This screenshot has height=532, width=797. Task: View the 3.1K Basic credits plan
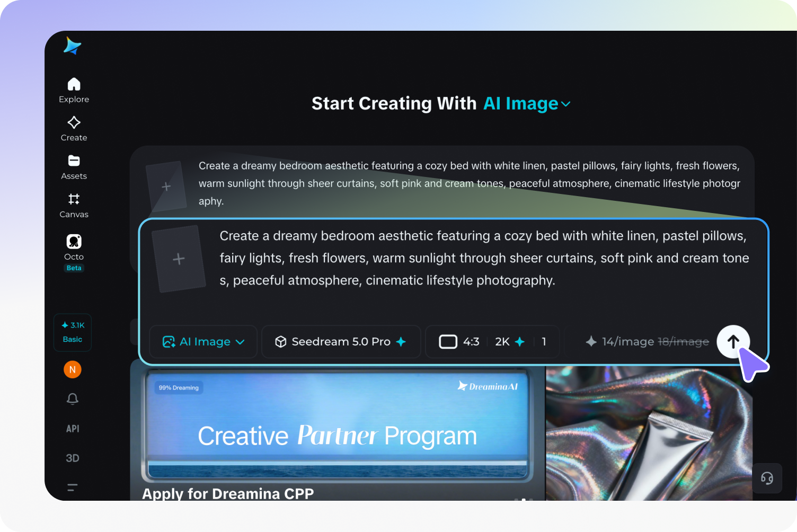[73, 332]
